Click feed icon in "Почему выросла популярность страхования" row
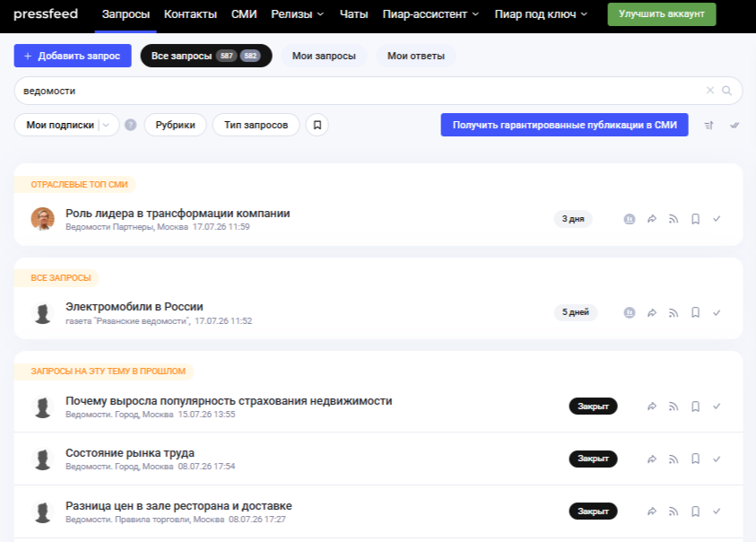 (673, 406)
